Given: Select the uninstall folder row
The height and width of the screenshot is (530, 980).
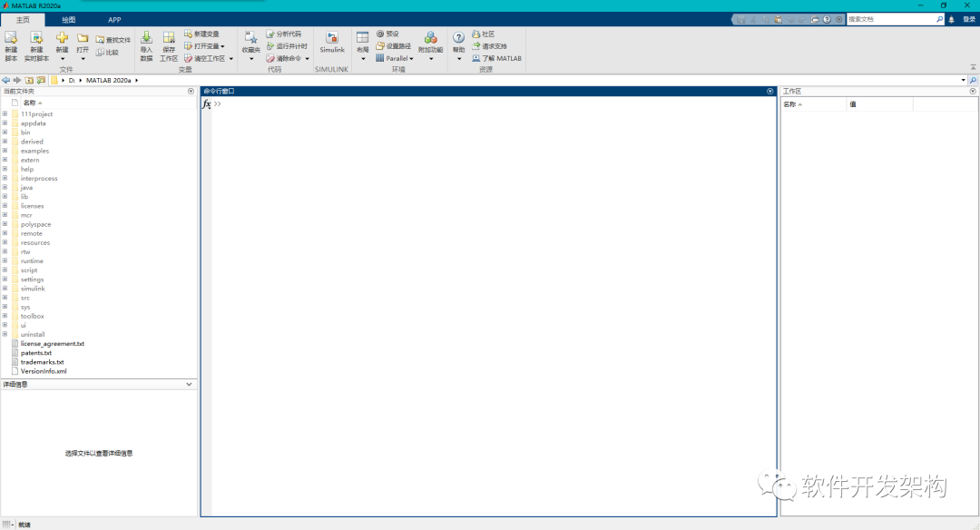Looking at the screenshot, I should click(33, 334).
